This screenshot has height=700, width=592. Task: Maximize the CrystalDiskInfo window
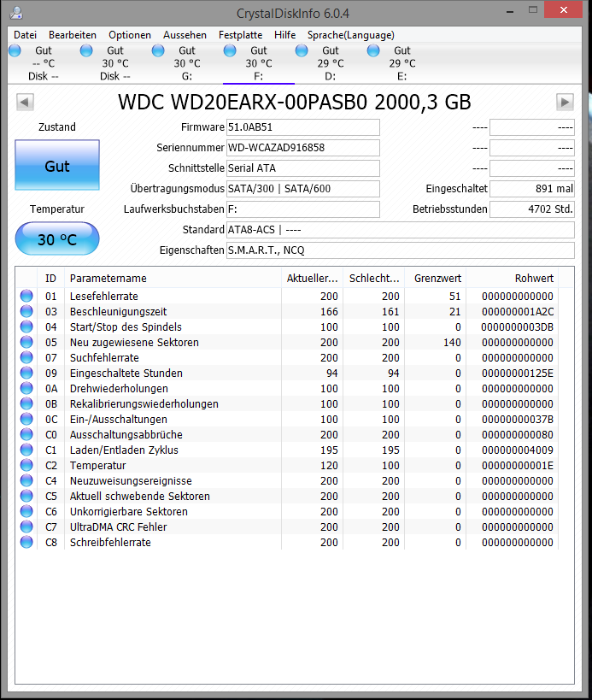[x=533, y=9]
